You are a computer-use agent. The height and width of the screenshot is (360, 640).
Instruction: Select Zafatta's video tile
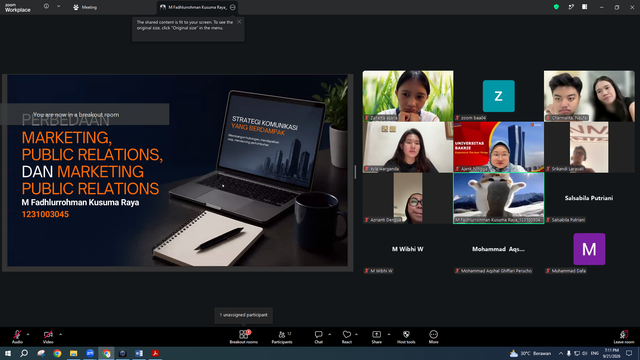408,96
